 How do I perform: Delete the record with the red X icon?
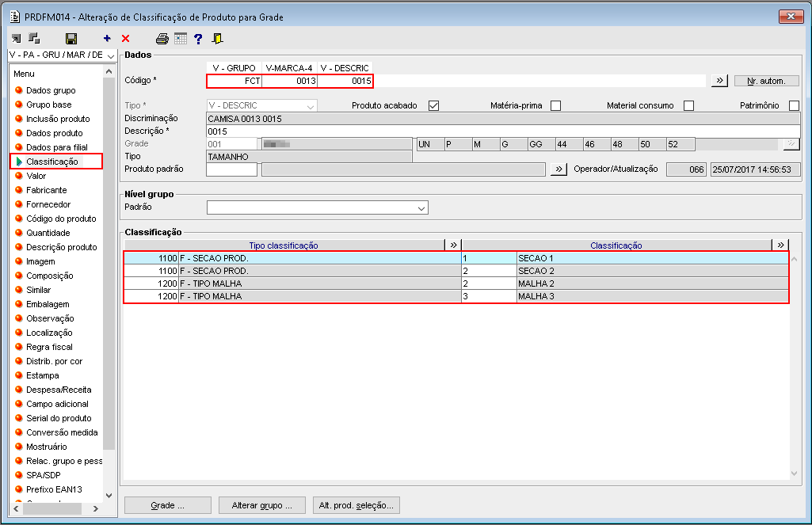[x=126, y=38]
